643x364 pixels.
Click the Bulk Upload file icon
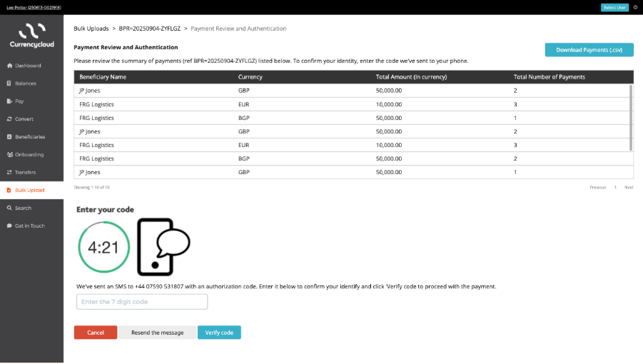pyautogui.click(x=9, y=190)
